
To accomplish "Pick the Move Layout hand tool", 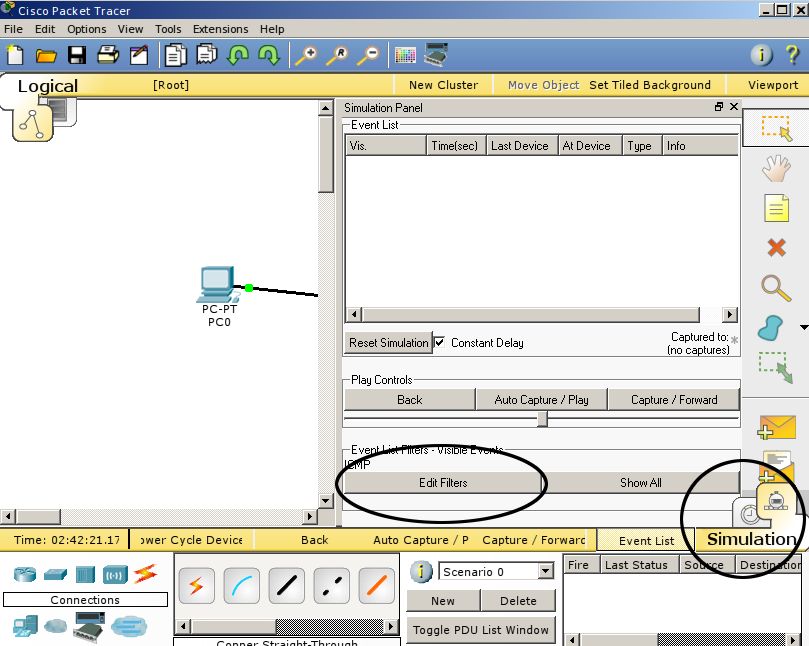I will (x=776, y=168).
